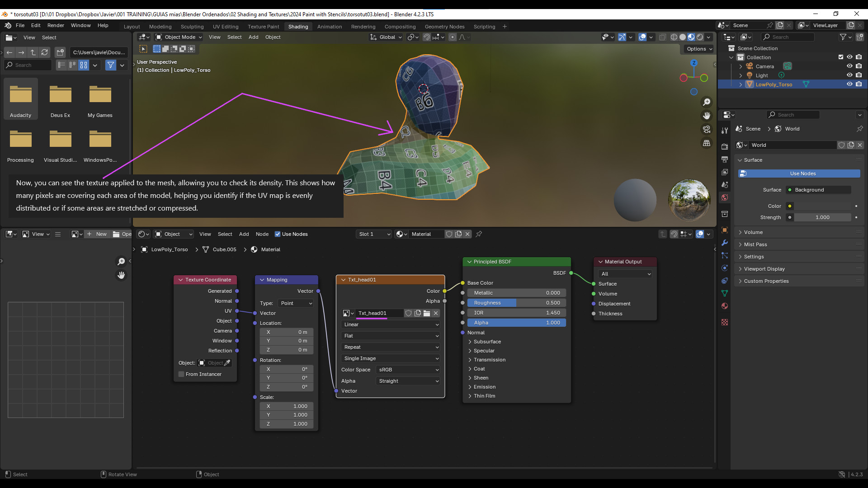868x488 pixels.
Task: Open the Material properties tab
Action: point(725,306)
